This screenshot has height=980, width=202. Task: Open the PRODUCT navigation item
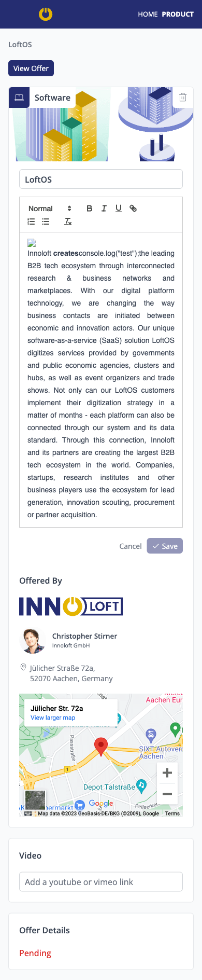pyautogui.click(x=178, y=14)
